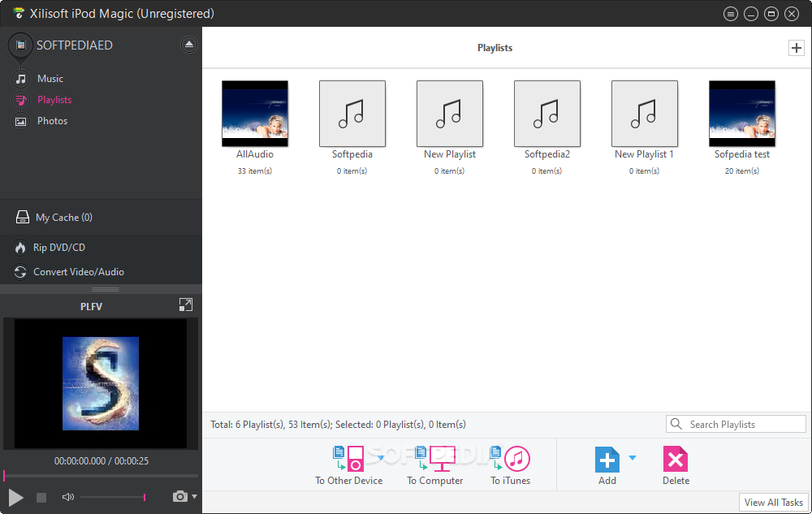
Task: Play the PLFV preview
Action: coord(15,498)
